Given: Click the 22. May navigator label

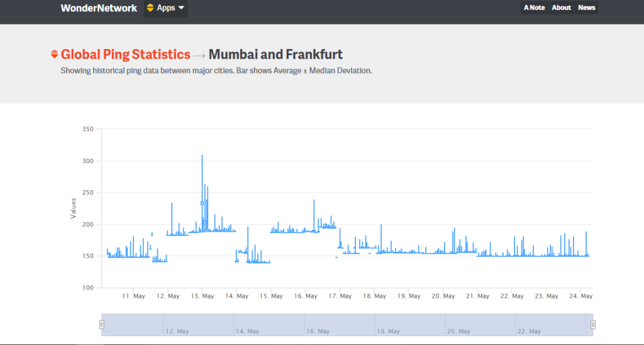Looking at the screenshot, I should (x=529, y=331).
